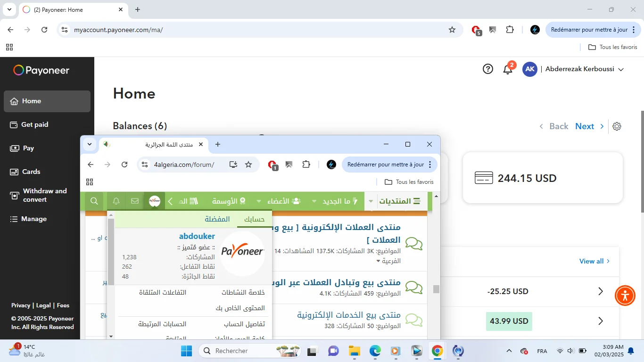Expand Abderrezak Kerboussi account dropdown
This screenshot has width=644, height=362.
[621, 69]
